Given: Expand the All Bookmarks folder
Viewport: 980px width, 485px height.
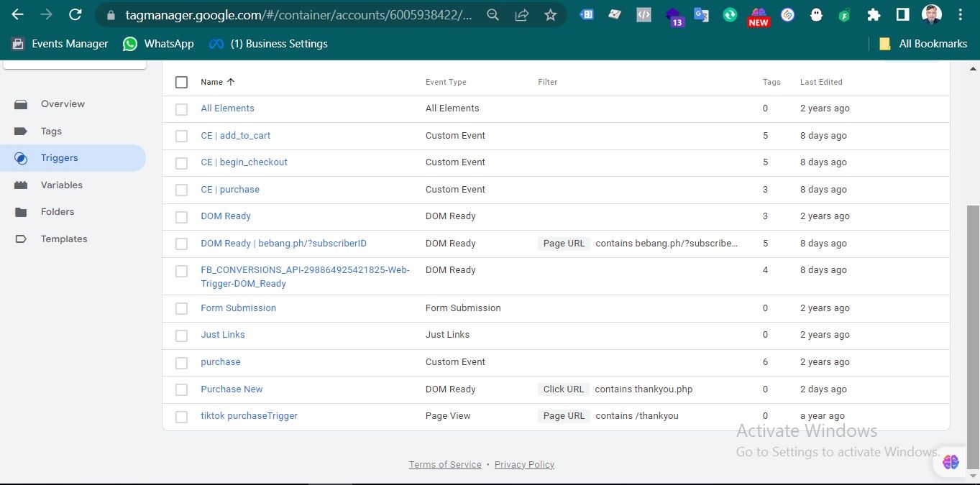Looking at the screenshot, I should pyautogui.click(x=924, y=44).
